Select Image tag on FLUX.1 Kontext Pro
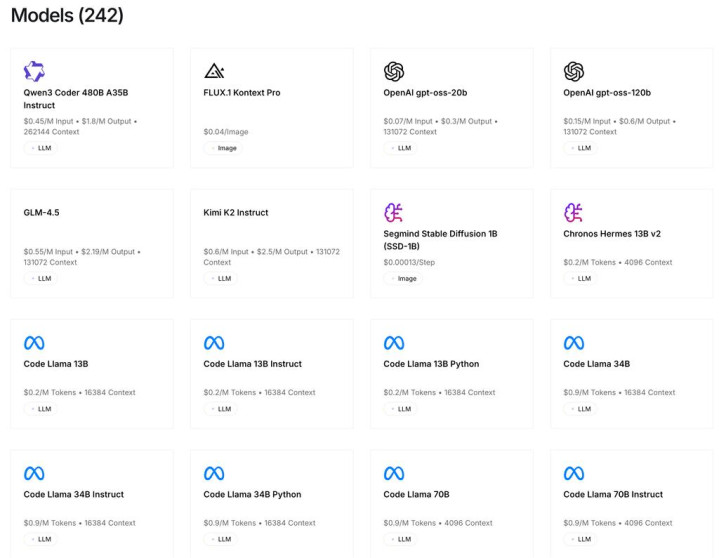The image size is (719, 558). tap(224, 148)
